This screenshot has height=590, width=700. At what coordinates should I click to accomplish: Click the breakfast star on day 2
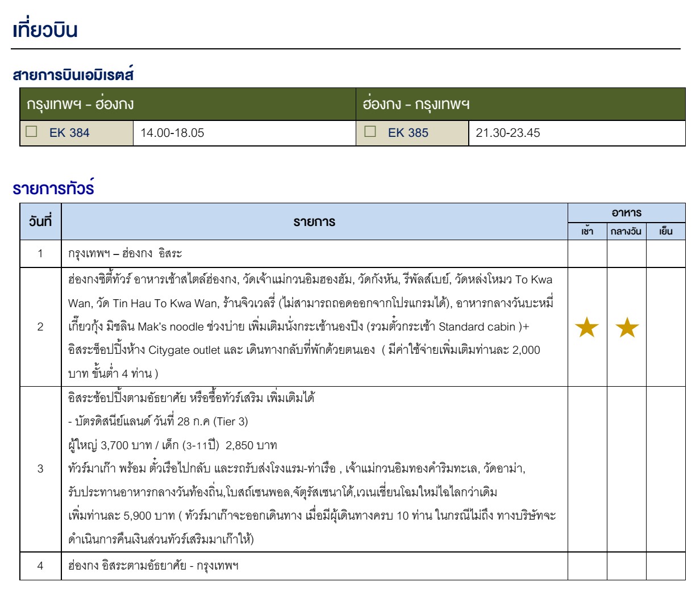point(587,328)
